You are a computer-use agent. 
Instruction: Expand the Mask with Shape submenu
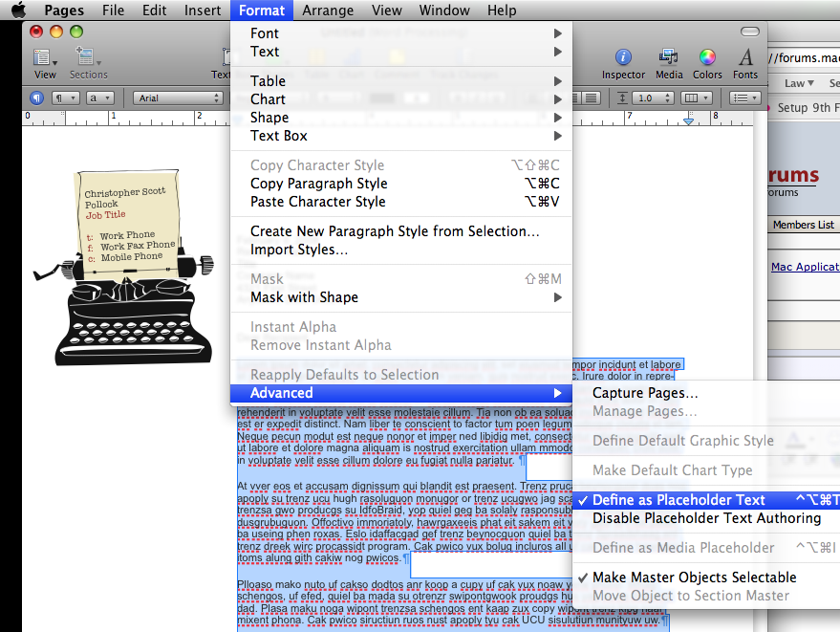[x=401, y=297]
